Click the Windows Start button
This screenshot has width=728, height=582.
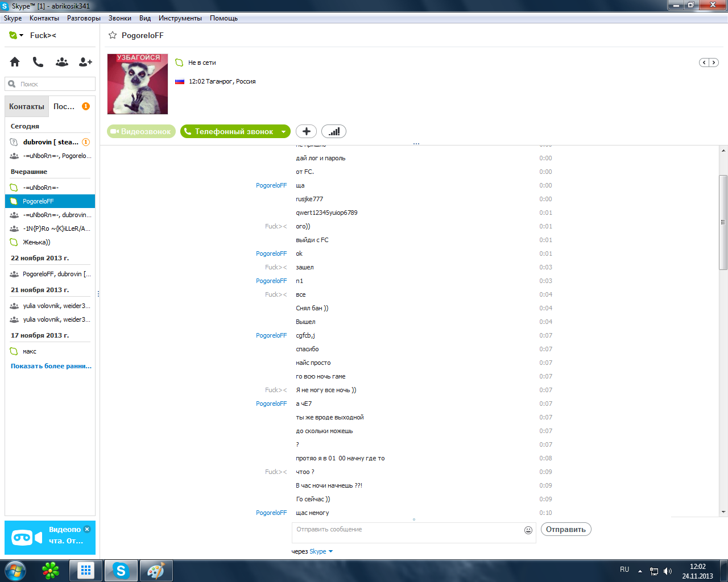[x=15, y=571]
